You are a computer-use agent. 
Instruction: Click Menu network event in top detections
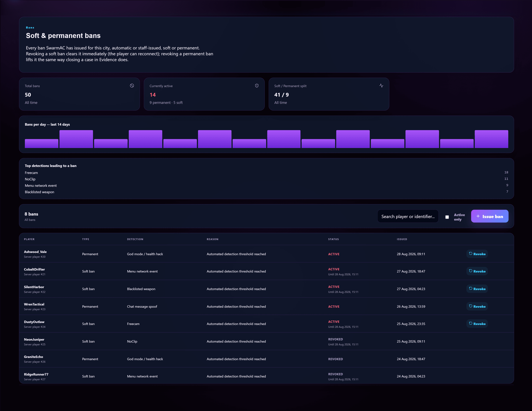point(41,185)
